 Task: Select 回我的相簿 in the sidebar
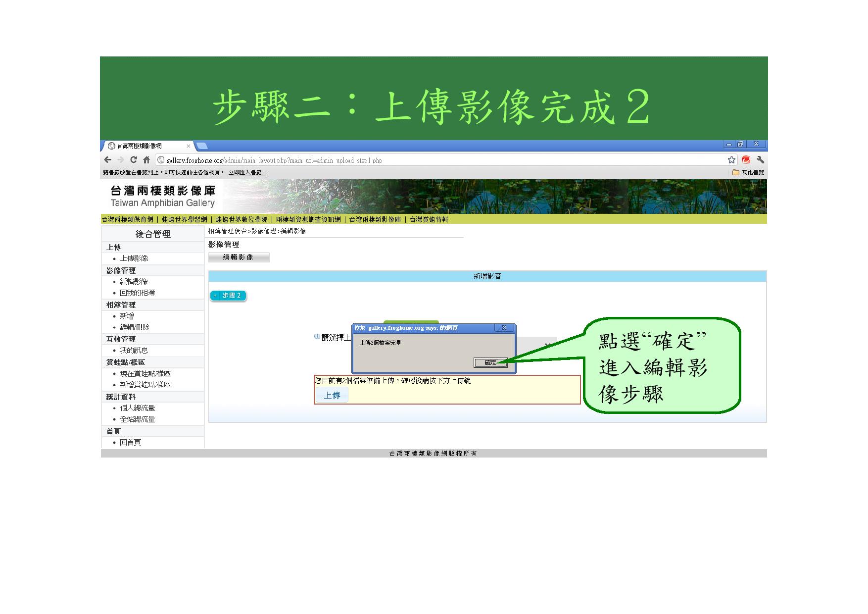tap(138, 293)
